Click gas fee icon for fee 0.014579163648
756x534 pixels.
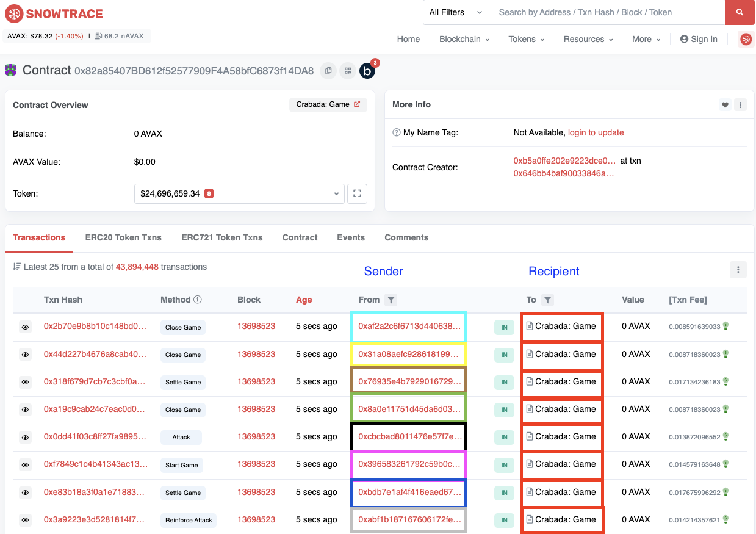pos(726,464)
